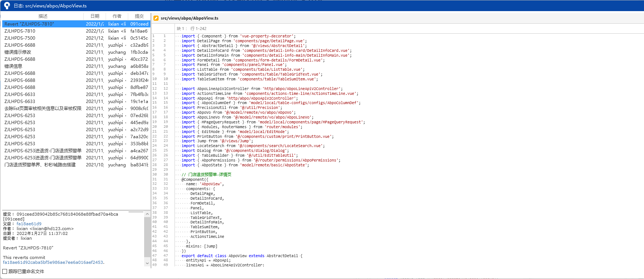Select commit hash 64d9900 cell

(139, 158)
